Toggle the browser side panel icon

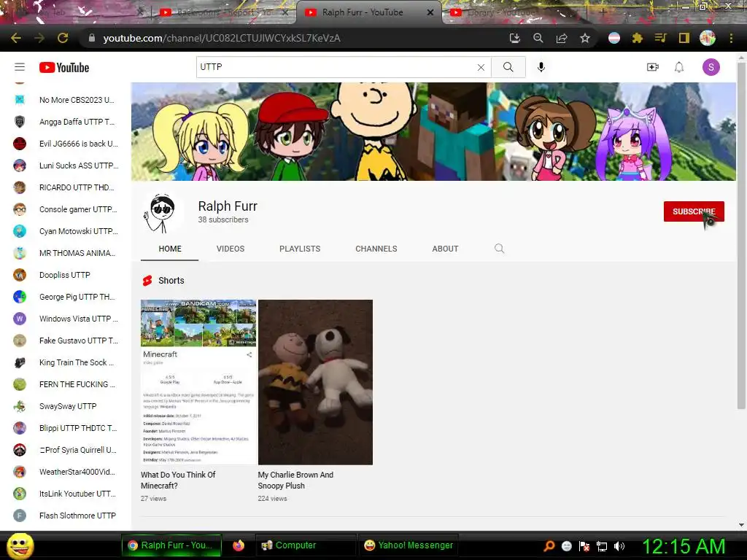[684, 38]
